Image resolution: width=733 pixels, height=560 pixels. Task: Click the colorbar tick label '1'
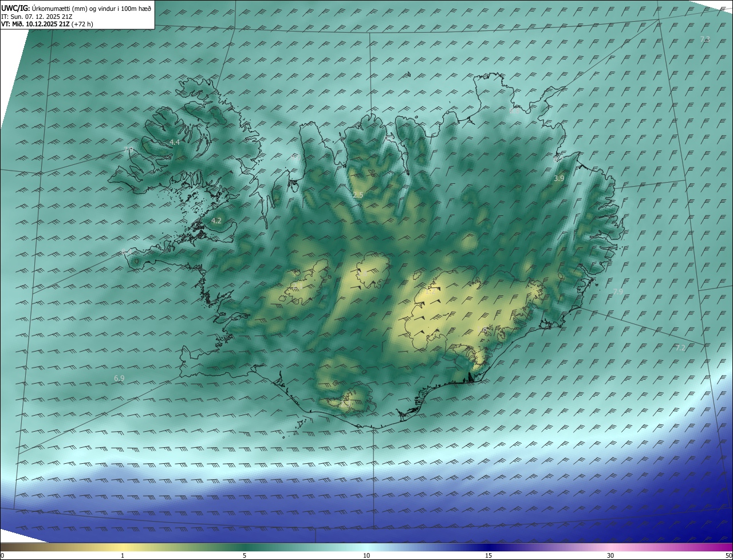(123, 555)
